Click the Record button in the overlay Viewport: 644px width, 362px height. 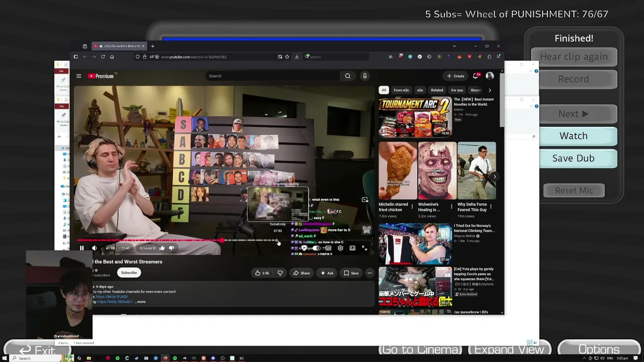(574, 79)
